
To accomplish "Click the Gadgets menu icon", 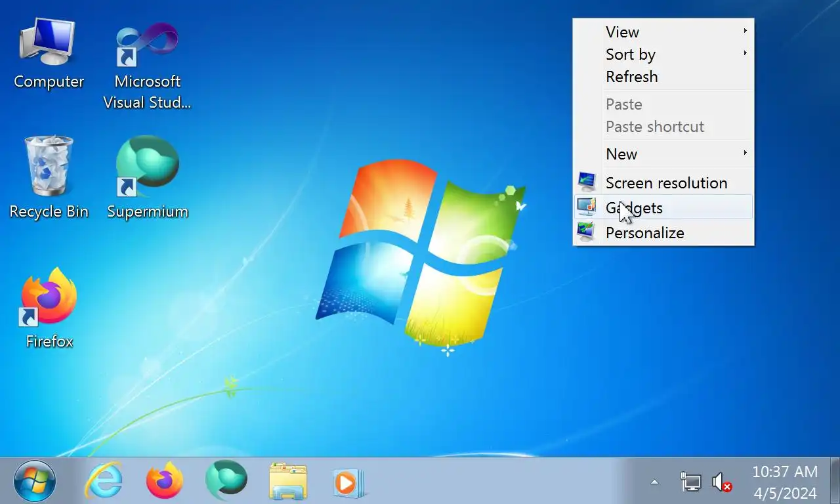I will 587,207.
